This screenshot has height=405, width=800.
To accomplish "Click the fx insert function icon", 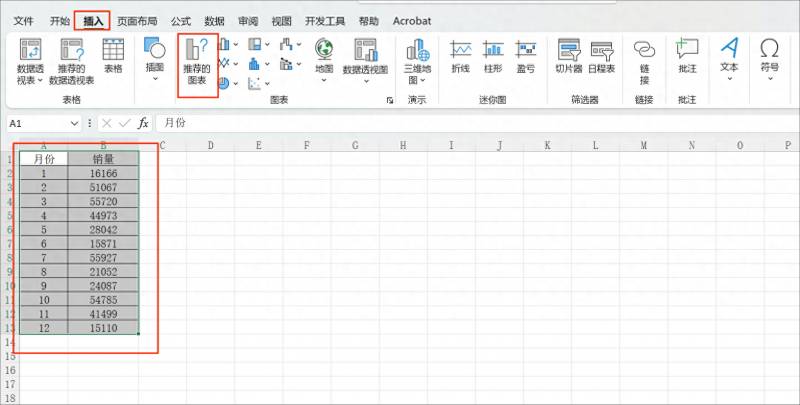I will 143,123.
